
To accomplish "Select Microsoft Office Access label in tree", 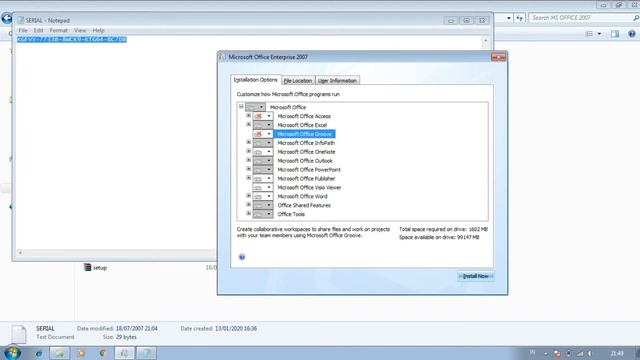I will coord(304,116).
